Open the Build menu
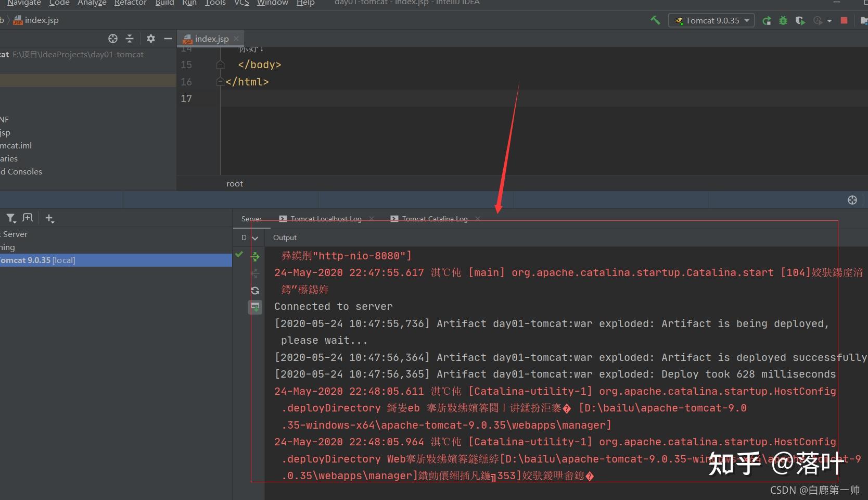 pyautogui.click(x=164, y=3)
